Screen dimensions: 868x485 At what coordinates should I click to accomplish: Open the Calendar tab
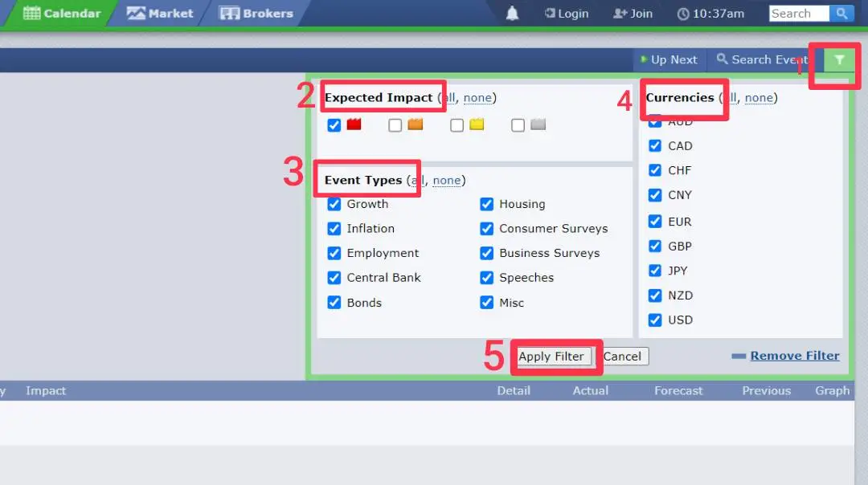pyautogui.click(x=61, y=14)
